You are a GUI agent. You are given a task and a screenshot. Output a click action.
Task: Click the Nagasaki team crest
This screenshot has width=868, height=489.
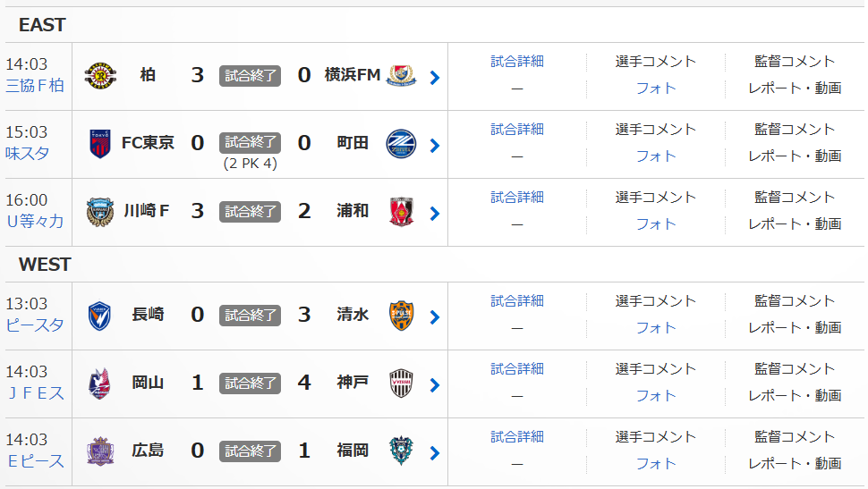pos(99,316)
